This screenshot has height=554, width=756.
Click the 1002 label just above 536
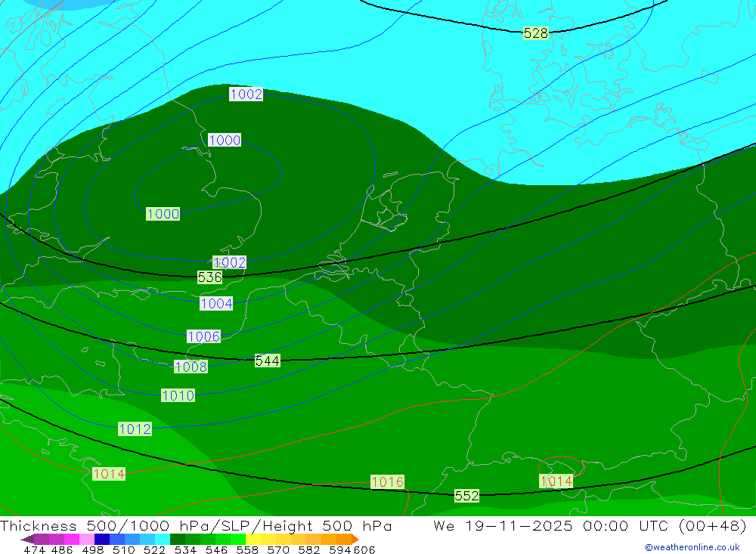[230, 262]
